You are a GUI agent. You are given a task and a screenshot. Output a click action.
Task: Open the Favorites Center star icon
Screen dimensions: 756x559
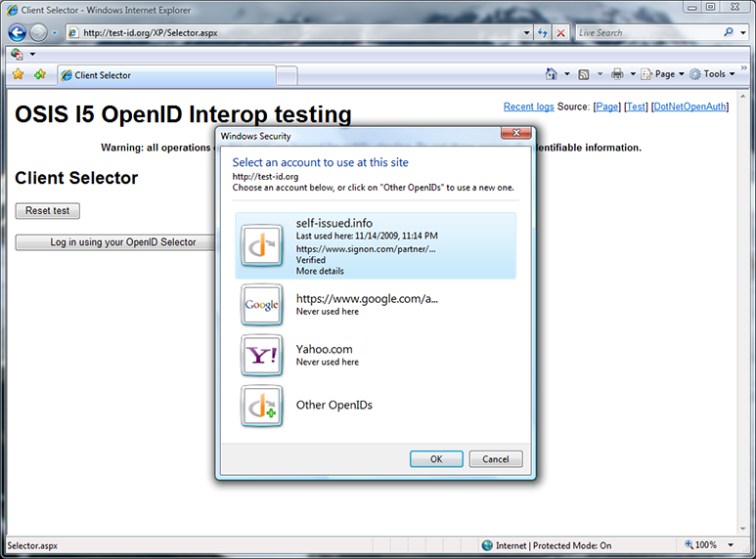tap(18, 74)
